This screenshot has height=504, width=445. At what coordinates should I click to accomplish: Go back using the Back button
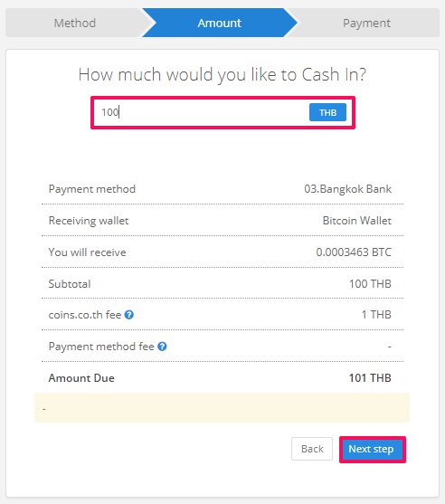click(312, 449)
